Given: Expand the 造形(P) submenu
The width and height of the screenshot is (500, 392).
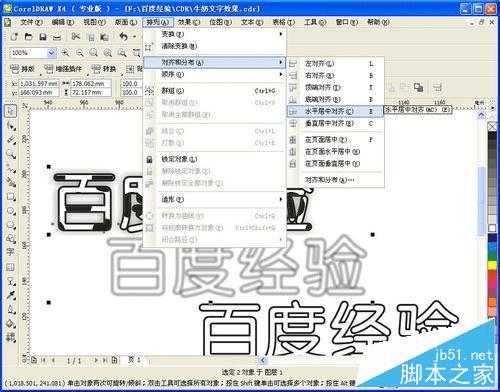Looking at the screenshot, I should pyautogui.click(x=215, y=199).
